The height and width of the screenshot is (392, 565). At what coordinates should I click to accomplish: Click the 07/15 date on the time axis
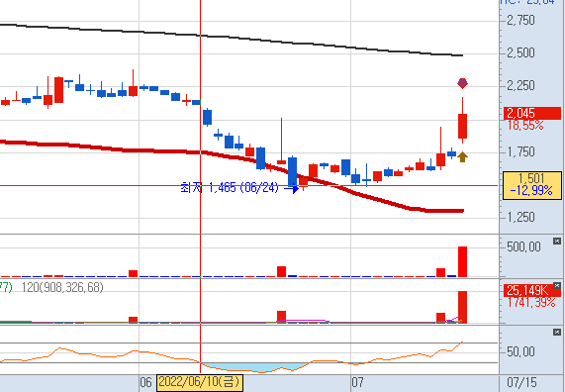pos(521,382)
